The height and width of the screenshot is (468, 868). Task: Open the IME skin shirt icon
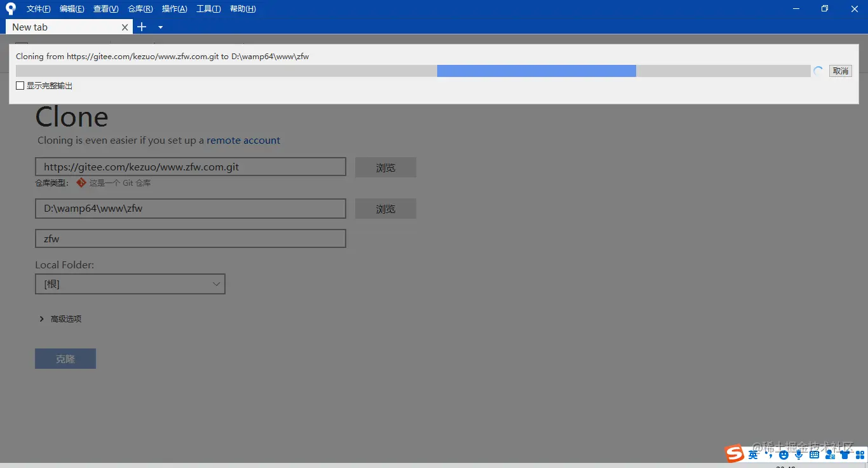845,455
